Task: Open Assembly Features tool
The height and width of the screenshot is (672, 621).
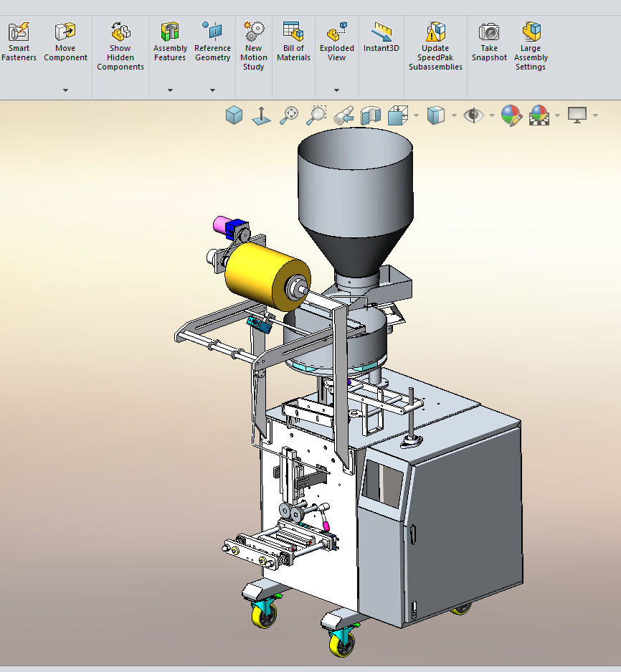Action: coord(170,42)
